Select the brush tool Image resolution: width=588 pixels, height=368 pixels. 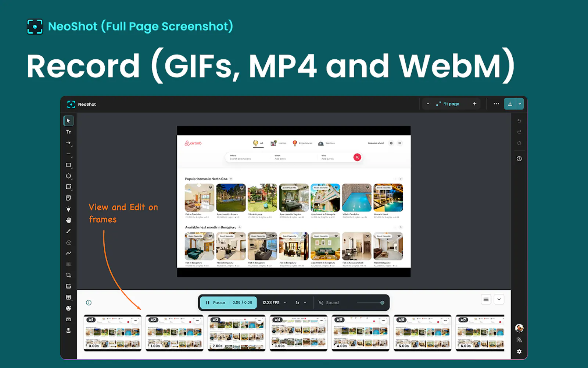coord(68,231)
